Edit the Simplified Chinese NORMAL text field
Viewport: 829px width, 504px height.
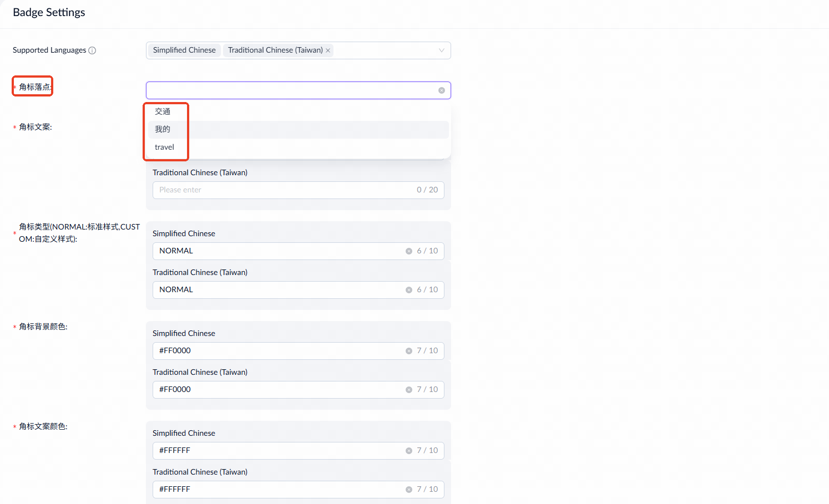tap(277, 251)
